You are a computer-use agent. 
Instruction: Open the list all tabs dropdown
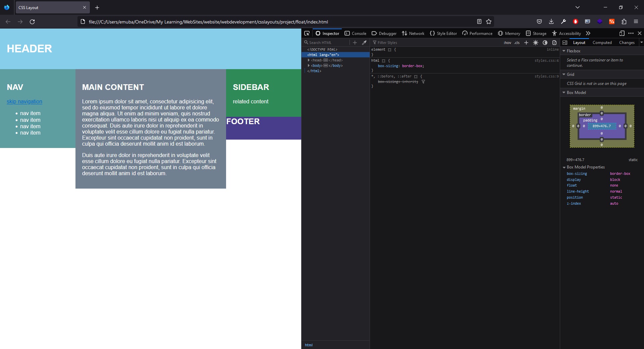point(578,7)
